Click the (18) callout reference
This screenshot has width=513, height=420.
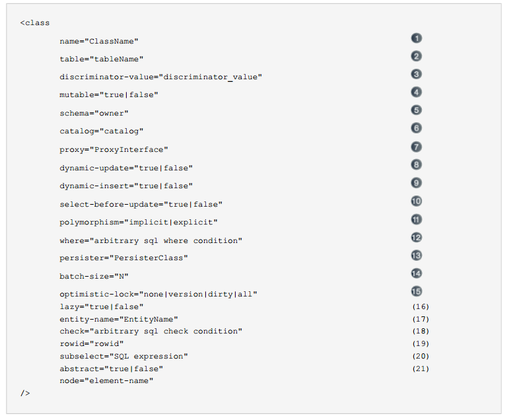pyautogui.click(x=421, y=332)
